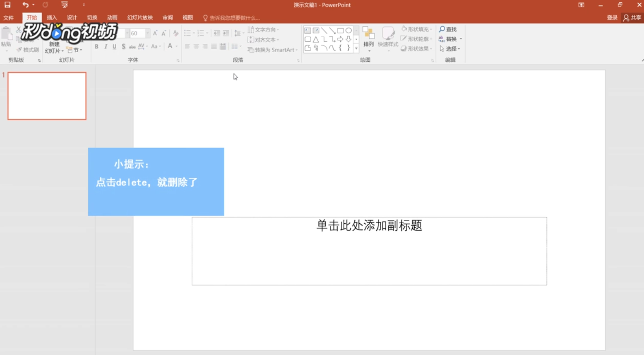The height and width of the screenshot is (355, 644).
Task: Toggle italic formatting
Action: tap(105, 46)
